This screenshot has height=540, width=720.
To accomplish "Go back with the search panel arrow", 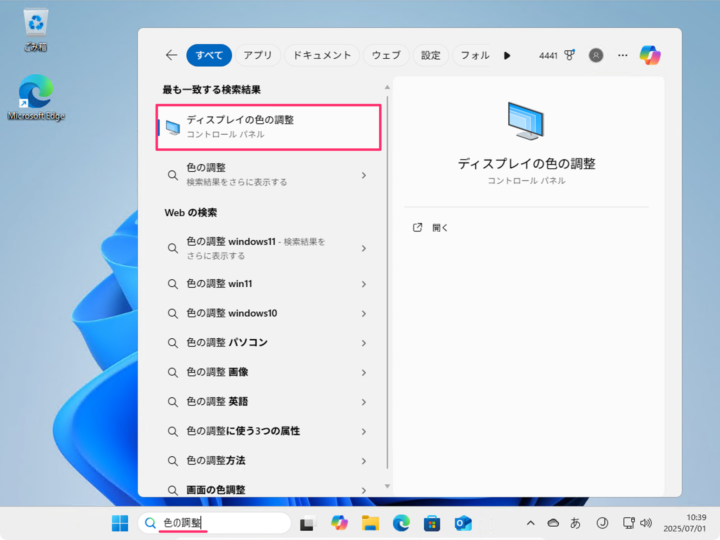I will [x=171, y=55].
